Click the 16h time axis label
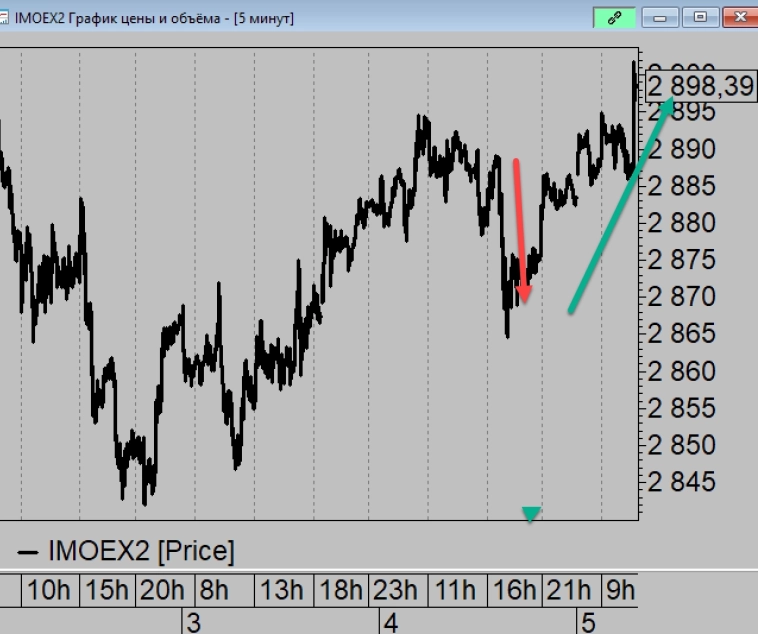 pyautogui.click(x=514, y=590)
